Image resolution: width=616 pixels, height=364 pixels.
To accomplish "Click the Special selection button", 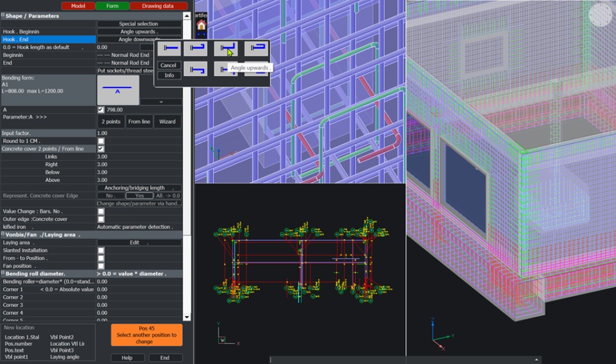I will [140, 24].
